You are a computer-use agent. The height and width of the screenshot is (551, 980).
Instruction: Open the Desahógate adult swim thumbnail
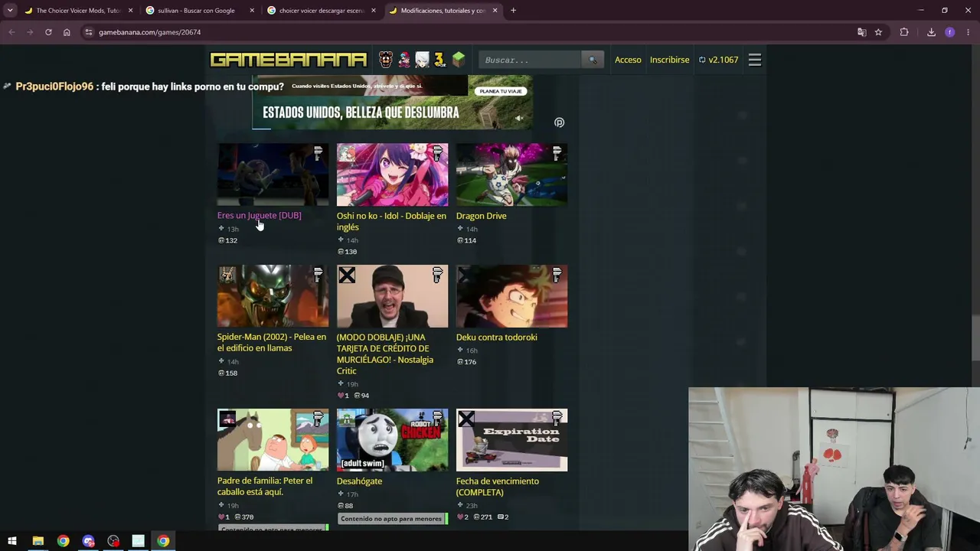[392, 440]
